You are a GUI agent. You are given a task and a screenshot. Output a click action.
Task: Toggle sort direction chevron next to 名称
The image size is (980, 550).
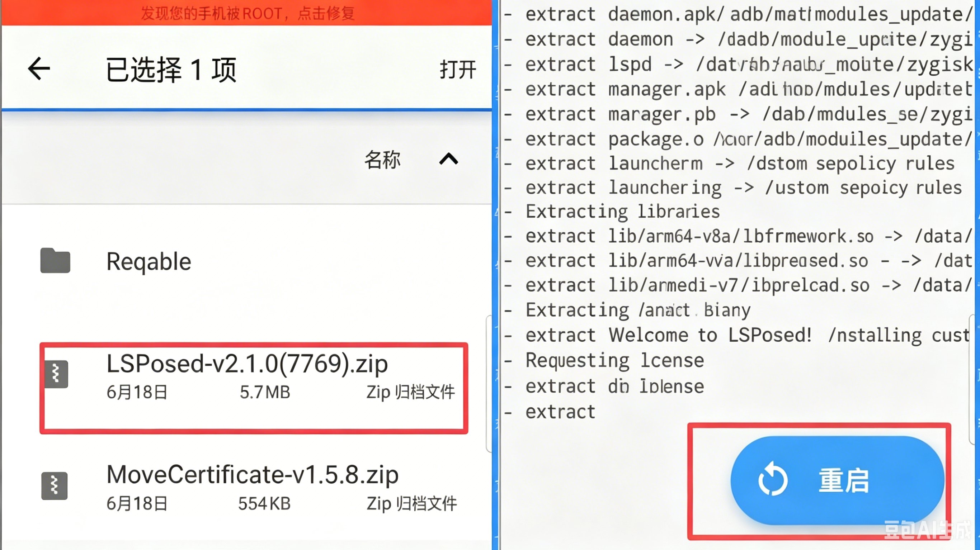tap(449, 158)
